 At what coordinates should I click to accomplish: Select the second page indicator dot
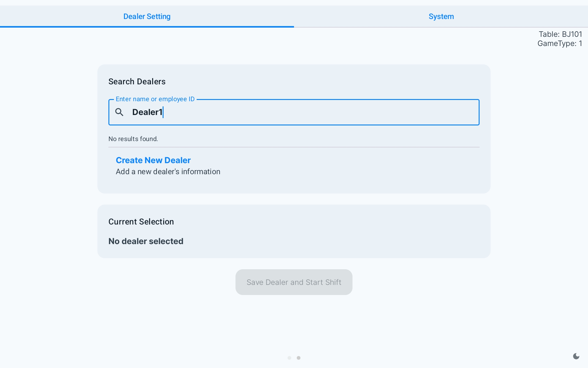[x=299, y=358]
